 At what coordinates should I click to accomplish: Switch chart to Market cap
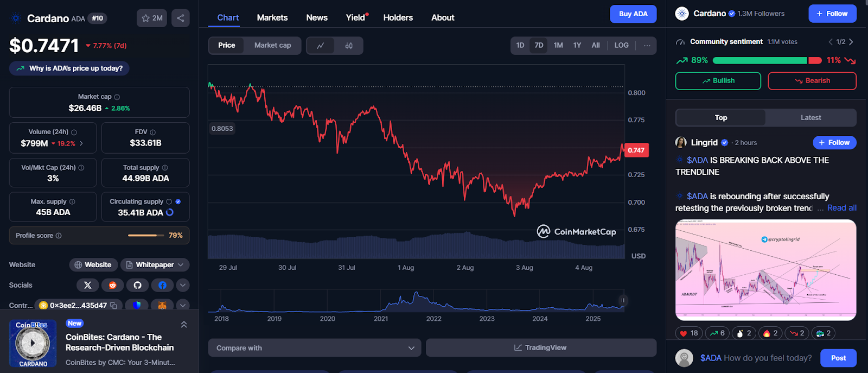pyautogui.click(x=273, y=46)
